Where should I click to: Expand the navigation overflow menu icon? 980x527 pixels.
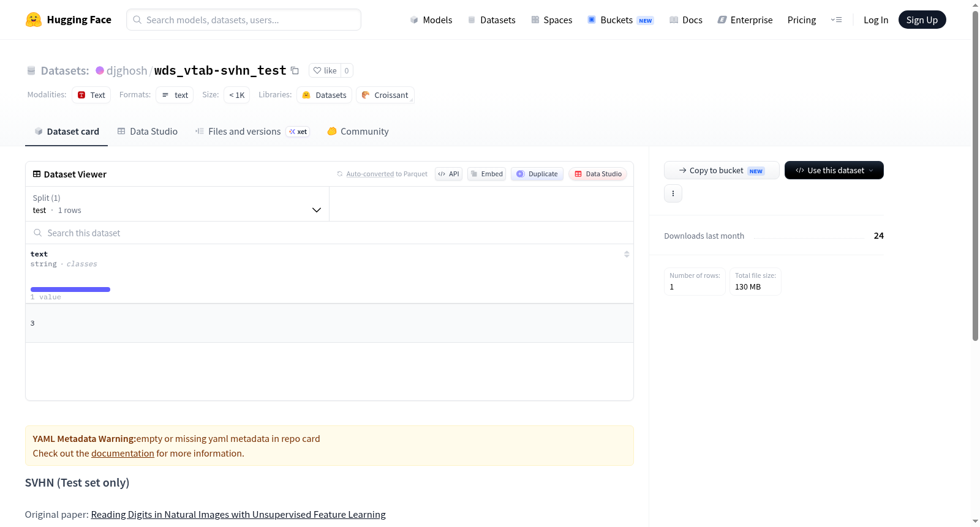836,20
